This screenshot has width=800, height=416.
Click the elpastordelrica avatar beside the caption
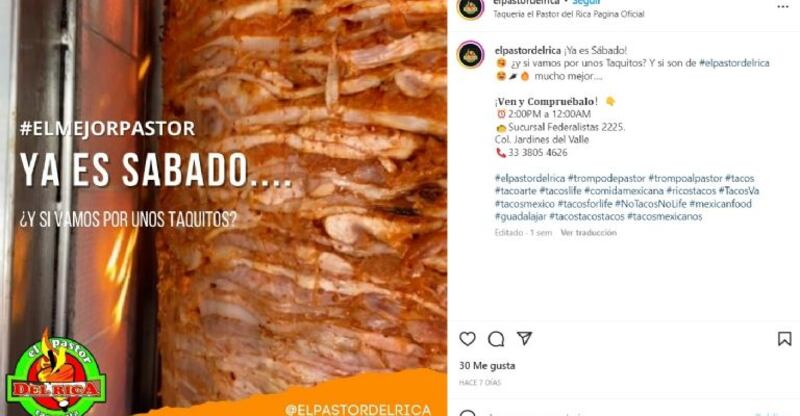pyautogui.click(x=470, y=55)
